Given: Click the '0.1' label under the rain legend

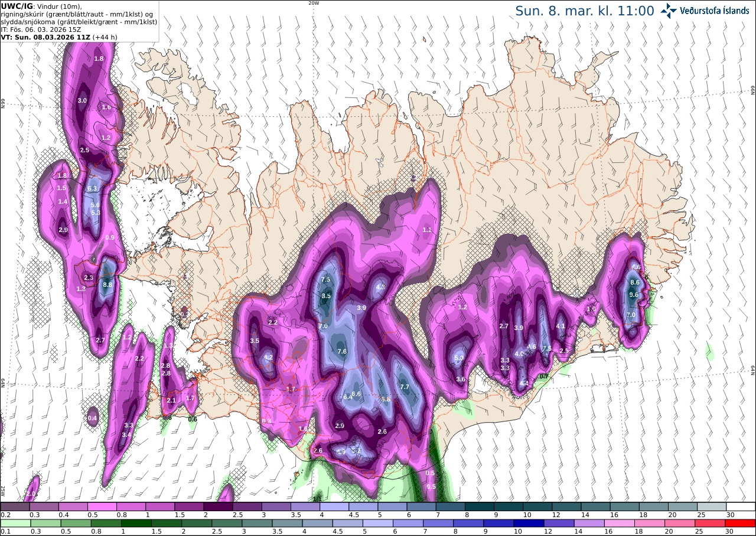Looking at the screenshot, I should coord(5,531).
